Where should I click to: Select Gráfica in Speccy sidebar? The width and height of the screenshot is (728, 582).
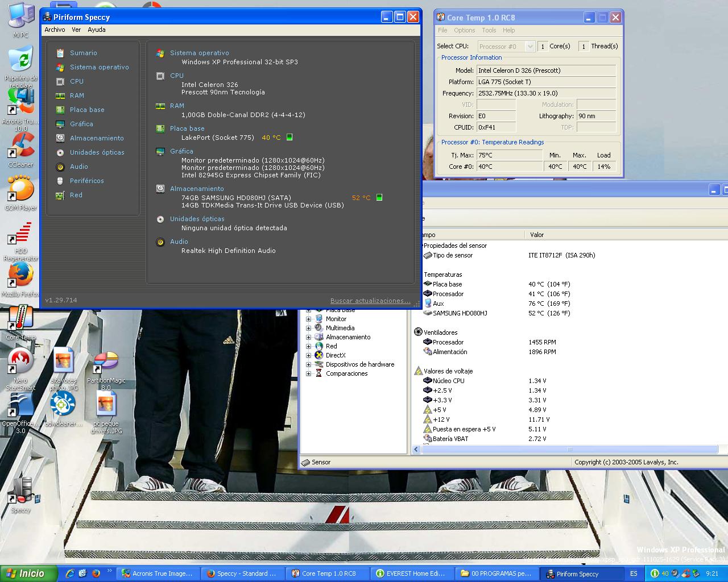[81, 124]
